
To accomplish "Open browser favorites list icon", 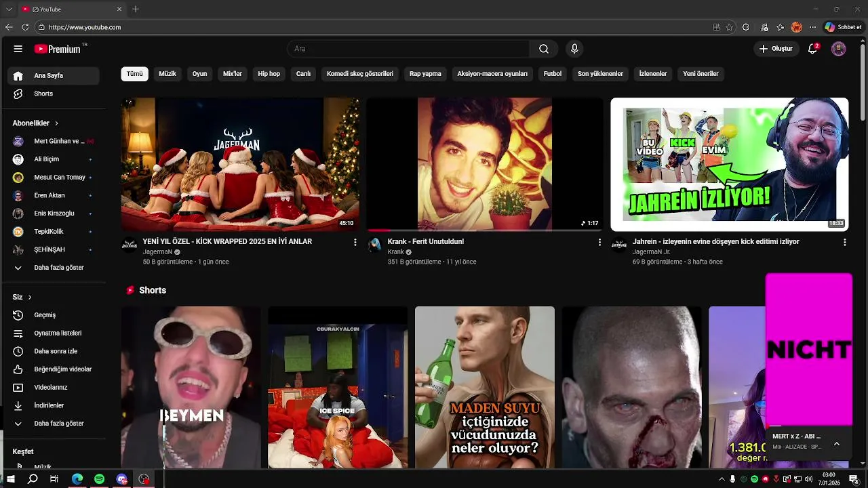I will point(781,27).
